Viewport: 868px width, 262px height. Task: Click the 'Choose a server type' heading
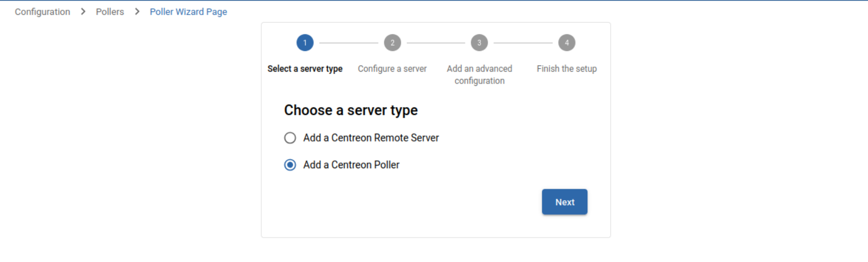[x=351, y=110]
